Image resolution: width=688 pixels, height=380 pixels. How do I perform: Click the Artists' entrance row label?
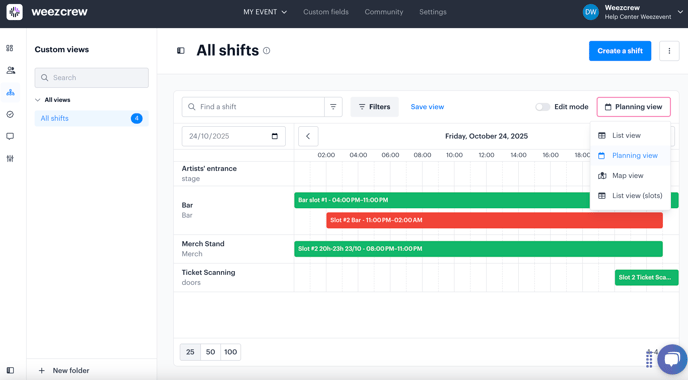click(209, 169)
